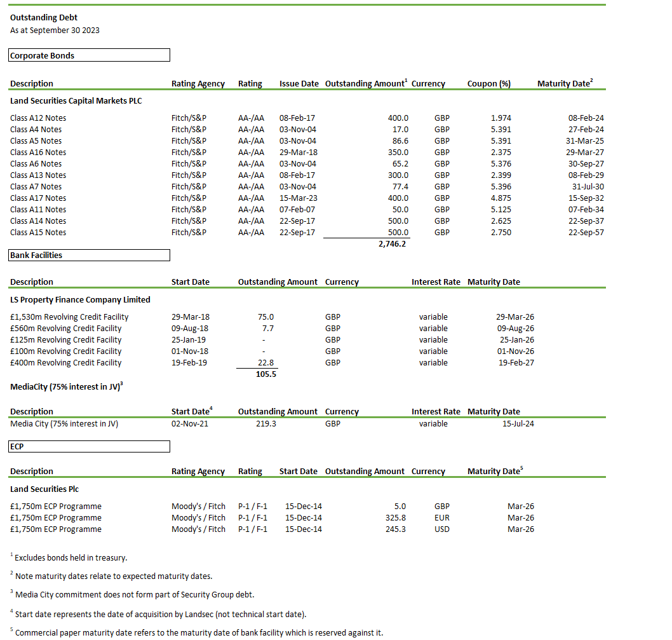The width and height of the screenshot is (672, 640).
Task: Click issue date '15-Mar-23'
Action: pyautogui.click(x=299, y=198)
